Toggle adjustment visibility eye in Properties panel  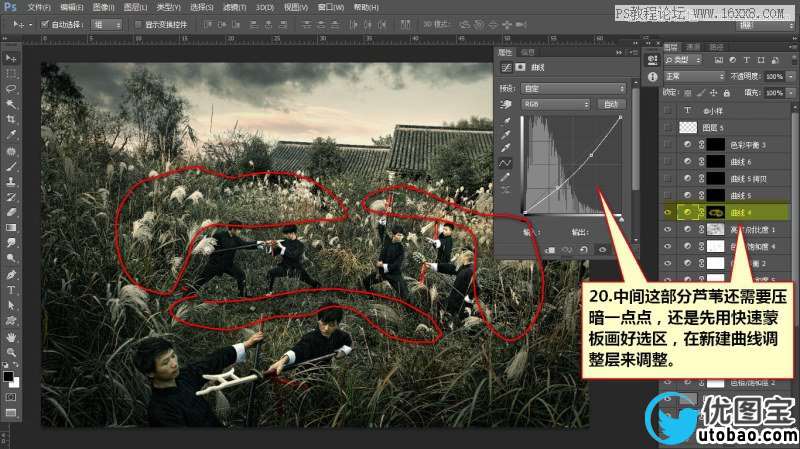602,250
